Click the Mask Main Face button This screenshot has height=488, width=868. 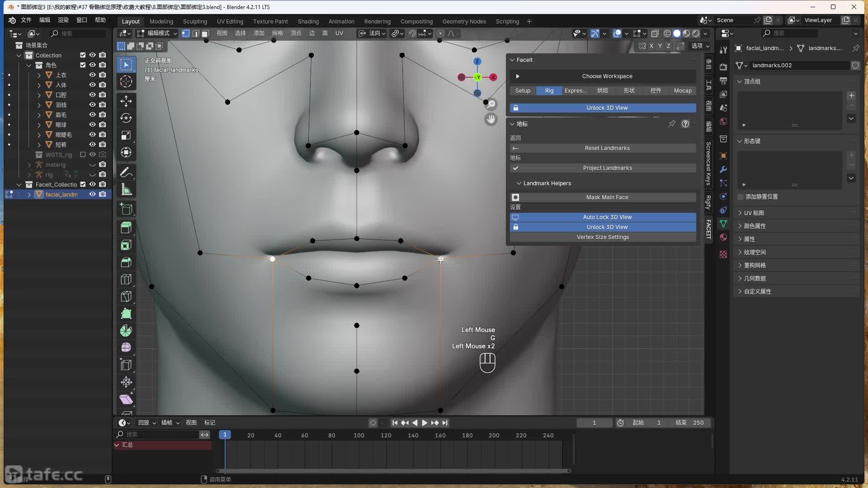[x=603, y=197]
